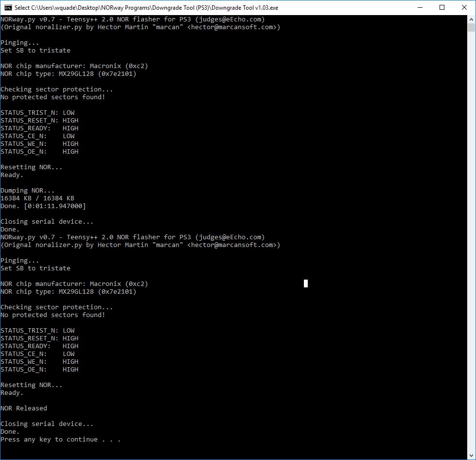
Task: Click the "NOR Released" line
Action: coord(24,408)
